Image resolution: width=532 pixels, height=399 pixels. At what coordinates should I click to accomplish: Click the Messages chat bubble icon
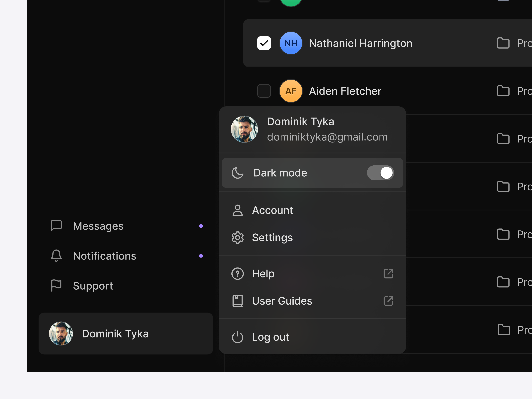coord(56,226)
